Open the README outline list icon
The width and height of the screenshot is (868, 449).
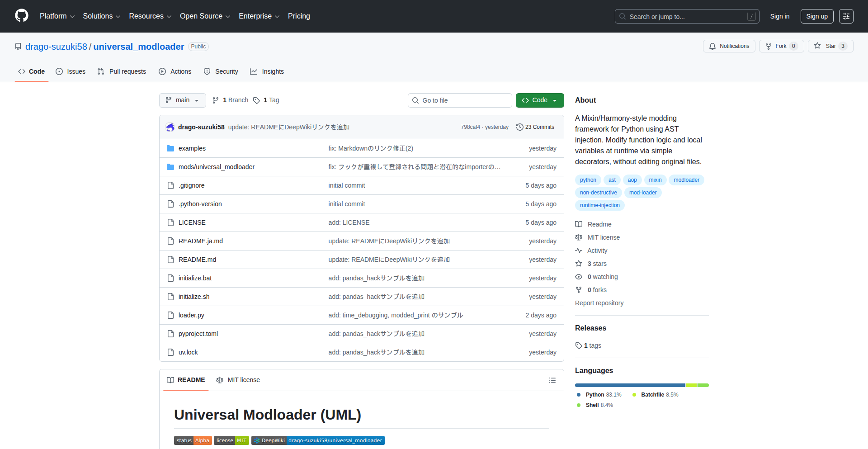pos(552,380)
